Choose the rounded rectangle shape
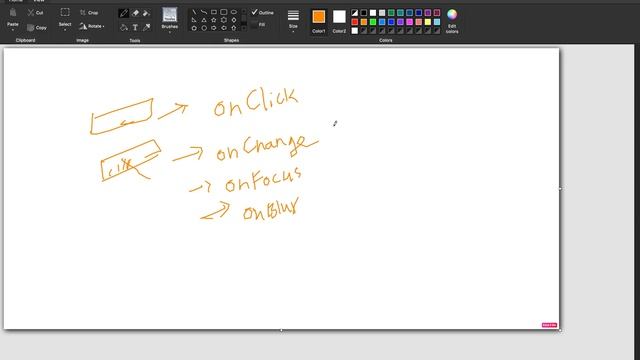Viewport: 640px width, 360px height. pos(224,12)
